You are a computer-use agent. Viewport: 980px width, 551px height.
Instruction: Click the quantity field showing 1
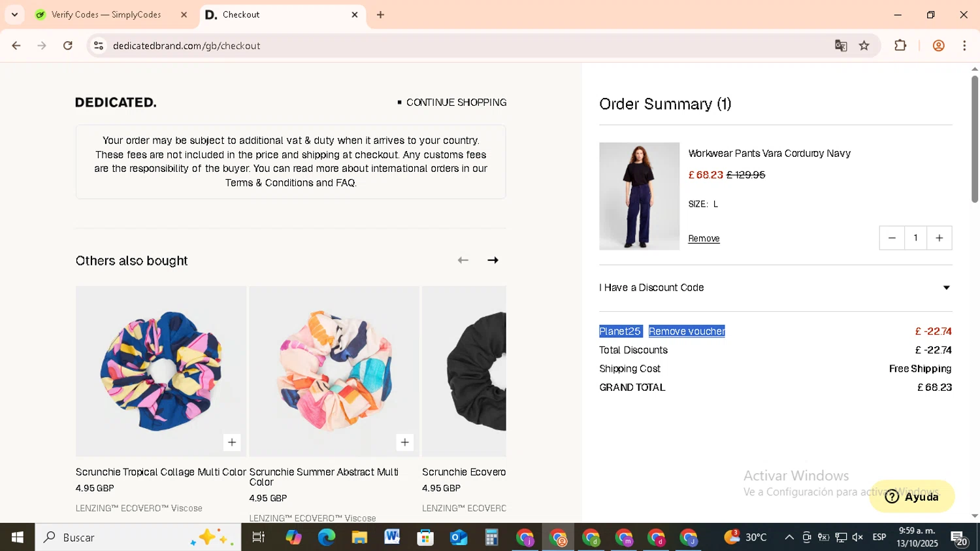point(915,238)
